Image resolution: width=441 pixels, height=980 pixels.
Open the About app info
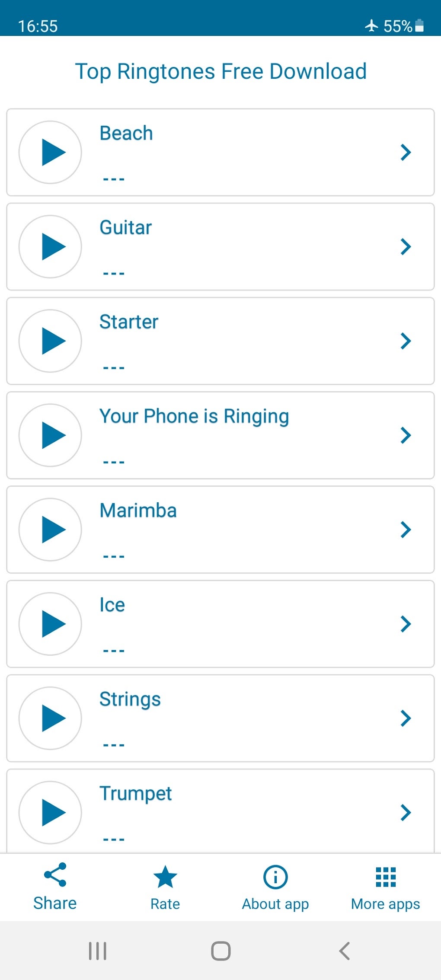(x=275, y=887)
